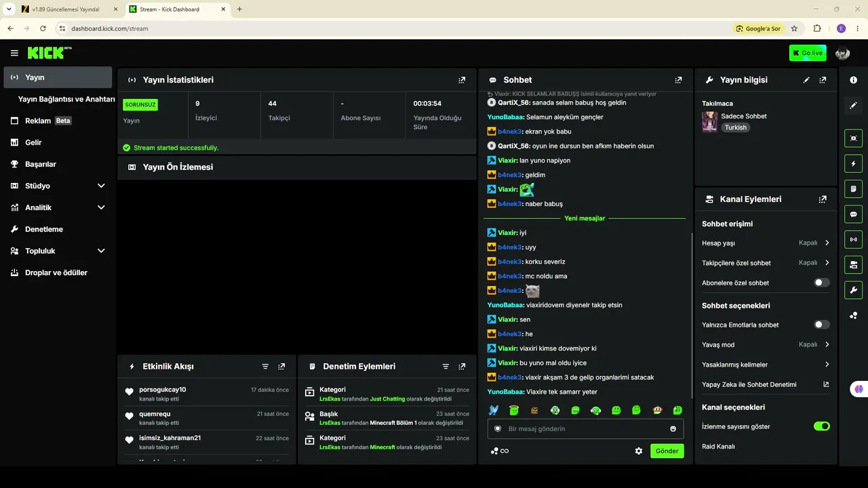Toggle the stream preview widget in the right rail
The image size is (868, 488).
coord(853,138)
